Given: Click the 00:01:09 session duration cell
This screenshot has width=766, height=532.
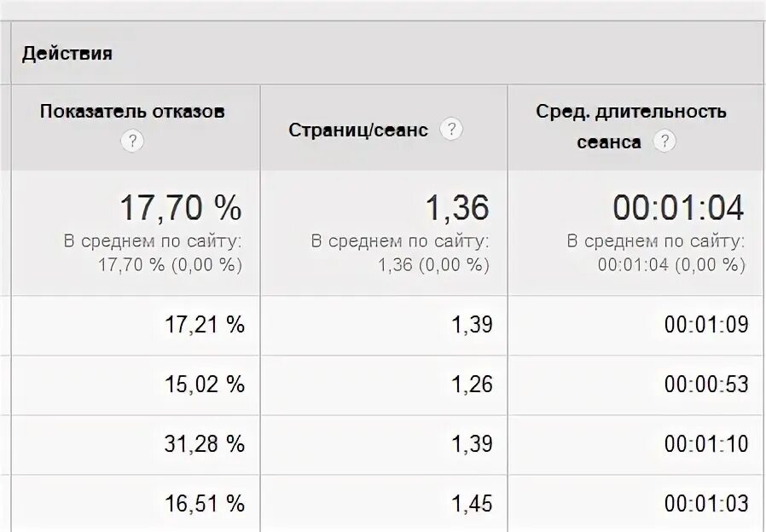Looking at the screenshot, I should click(706, 325).
